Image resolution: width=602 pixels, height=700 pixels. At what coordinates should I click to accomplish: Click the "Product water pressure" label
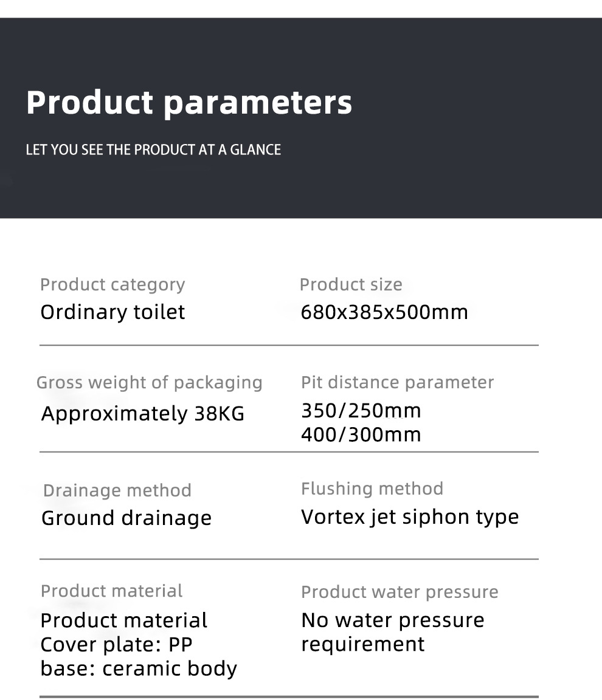[400, 592]
